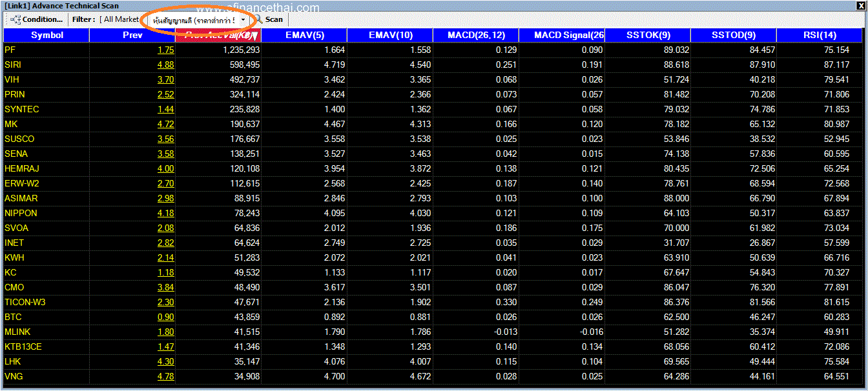This screenshot has width=868, height=391.
Task: Sort by RSI(14) column header
Action: click(820, 35)
